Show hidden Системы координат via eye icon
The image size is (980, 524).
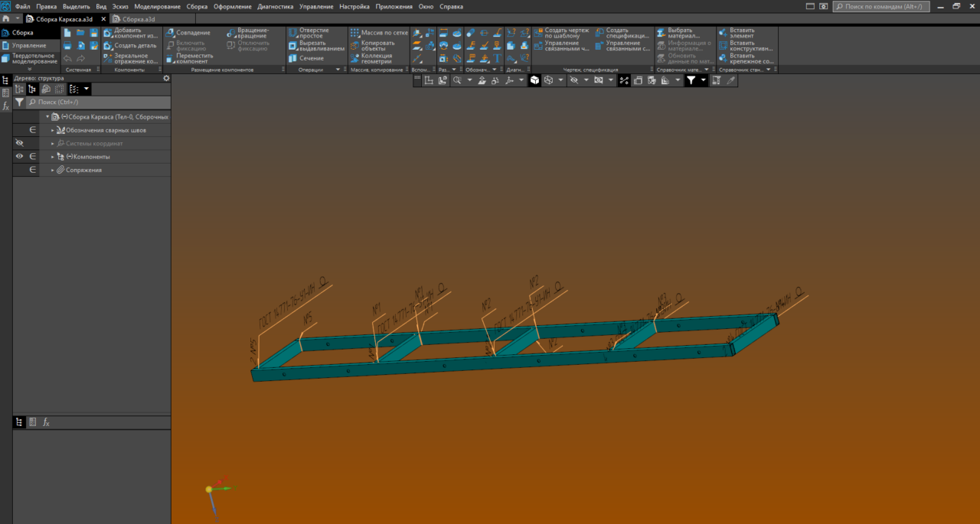(x=20, y=143)
